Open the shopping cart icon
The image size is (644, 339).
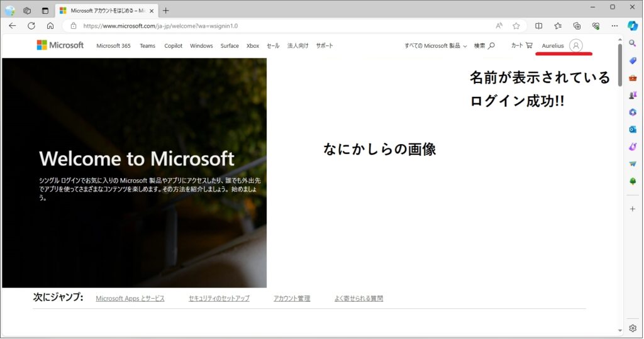coord(529,45)
